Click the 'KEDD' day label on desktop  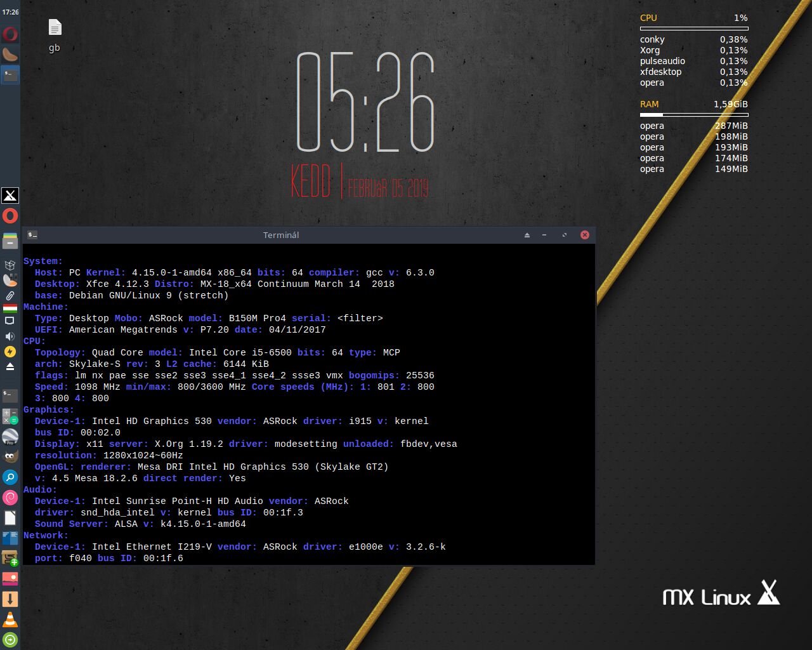tap(311, 181)
